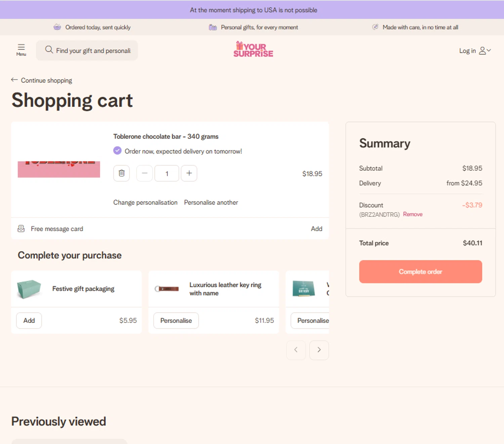Click Personal gifts gift-box icon
This screenshot has width=504, height=444.
point(213,27)
